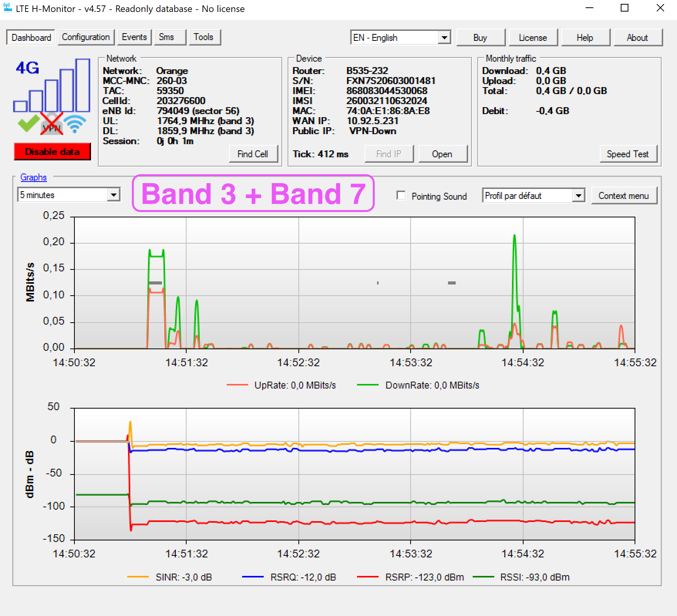The width and height of the screenshot is (677, 616).
Task: Open the EN - English language dropdown
Action: [401, 37]
